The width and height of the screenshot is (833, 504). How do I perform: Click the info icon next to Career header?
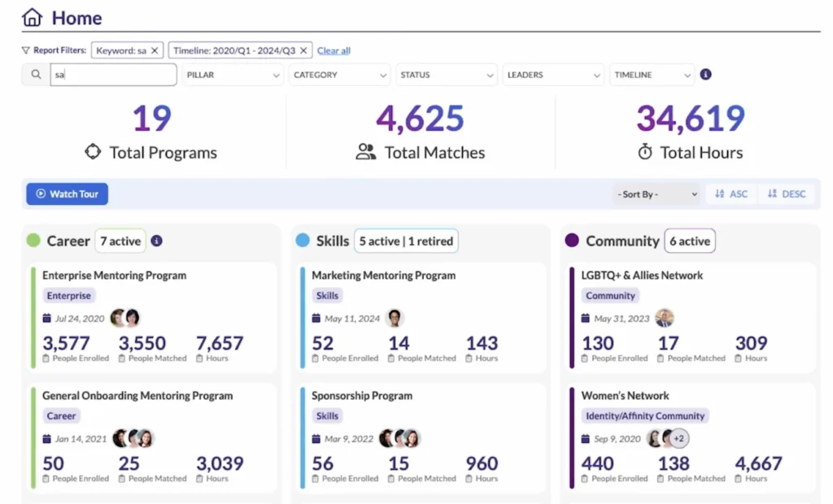pos(157,241)
